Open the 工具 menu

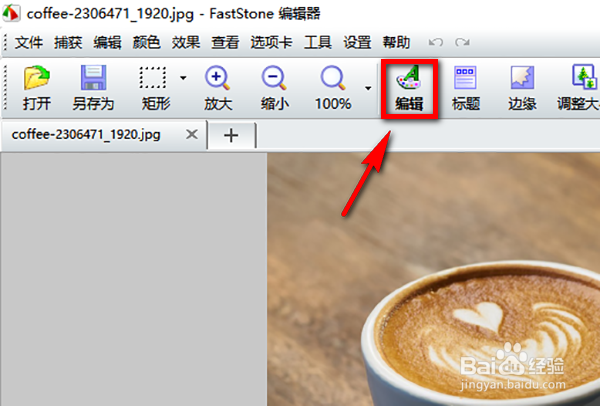point(318,42)
